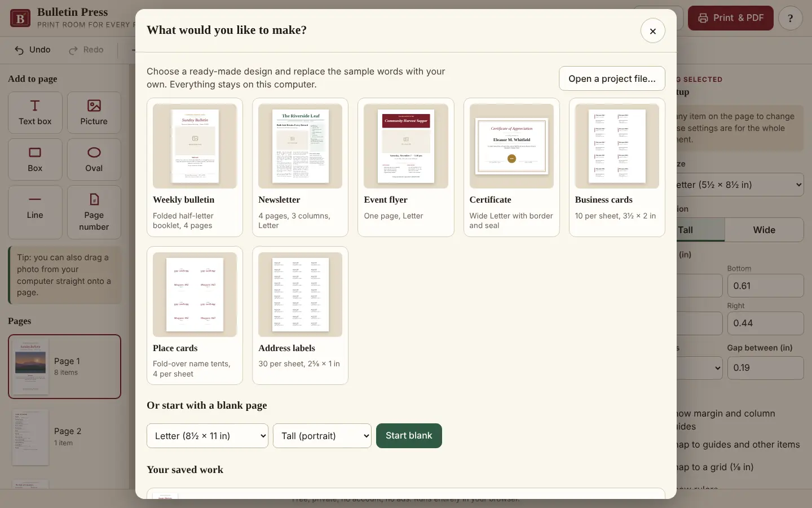
Task: Open the Tall (portrait) orientation dropdown
Action: (x=322, y=436)
